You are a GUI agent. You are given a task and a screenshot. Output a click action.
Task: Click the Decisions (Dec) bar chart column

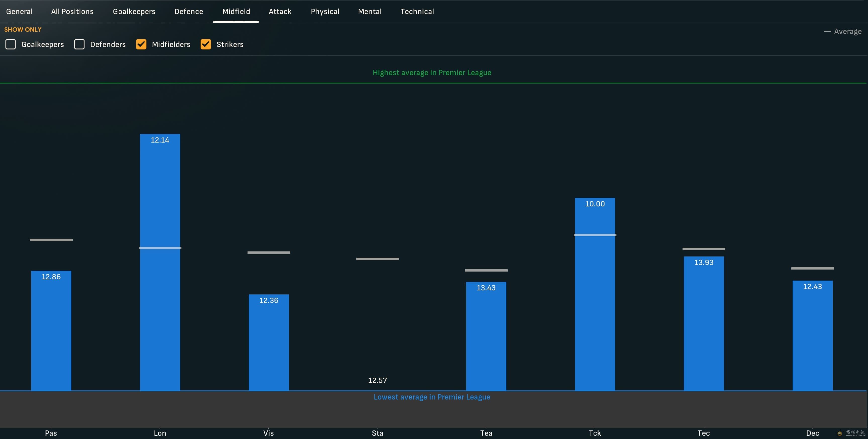pos(813,335)
